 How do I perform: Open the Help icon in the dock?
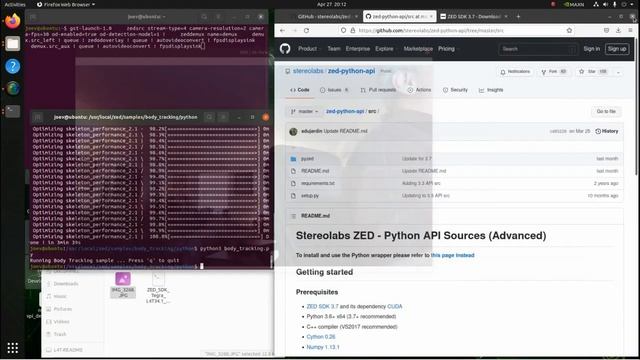point(13,66)
